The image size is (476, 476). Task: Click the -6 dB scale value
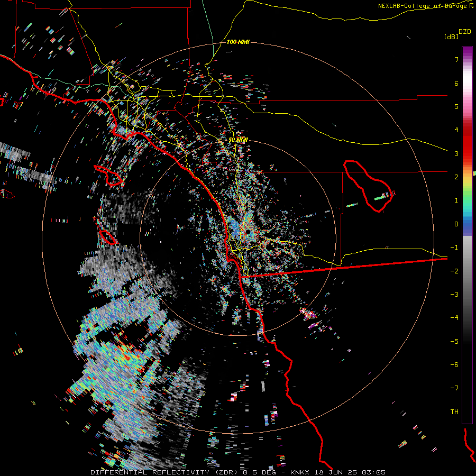pos(454,365)
